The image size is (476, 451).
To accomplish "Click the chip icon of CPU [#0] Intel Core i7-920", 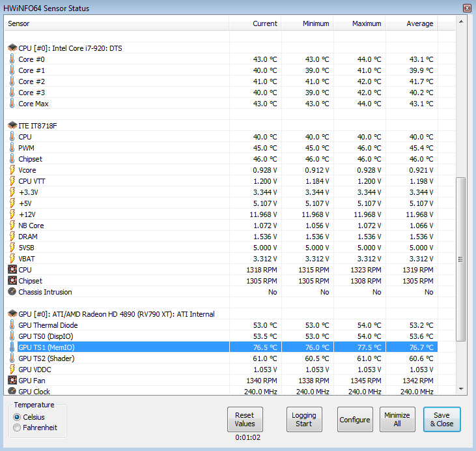I will pyautogui.click(x=12, y=48).
